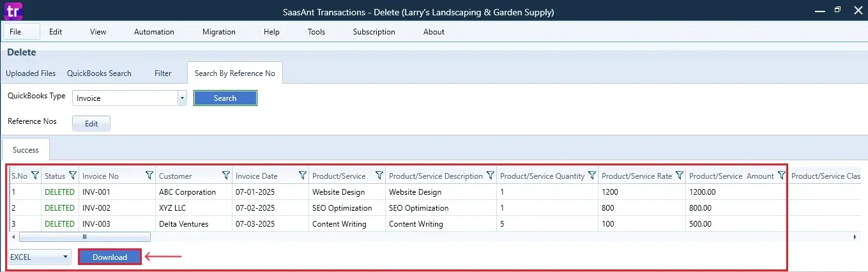
Task: Filter the Product/Service Rate column
Action: [x=680, y=176]
